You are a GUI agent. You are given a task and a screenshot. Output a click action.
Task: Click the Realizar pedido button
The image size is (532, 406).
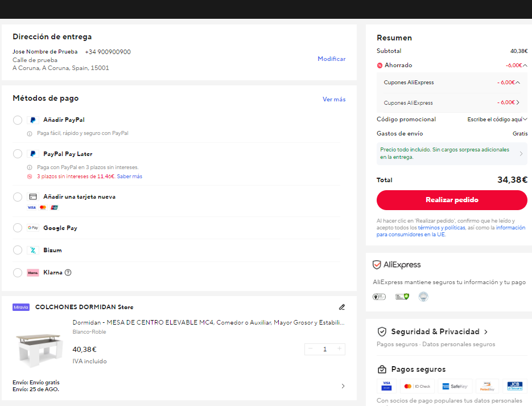point(452,200)
